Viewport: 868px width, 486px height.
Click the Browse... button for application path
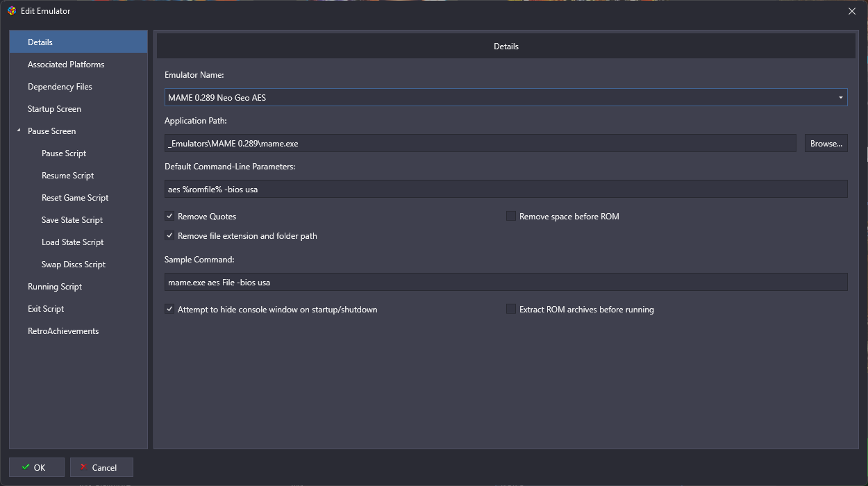coord(826,144)
